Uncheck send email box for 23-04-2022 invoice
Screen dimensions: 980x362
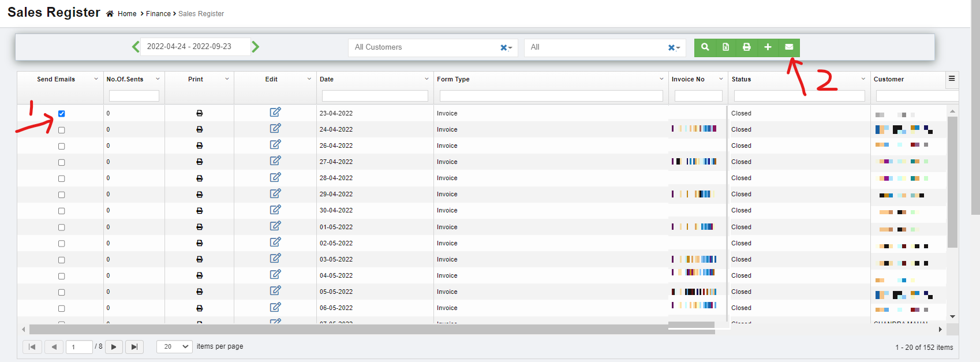point(62,114)
